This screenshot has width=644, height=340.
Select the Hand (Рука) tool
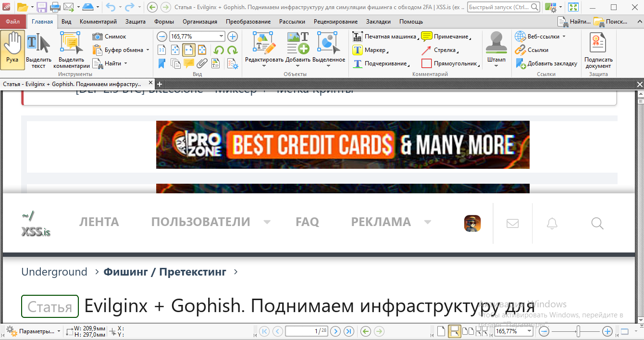pos(12,50)
